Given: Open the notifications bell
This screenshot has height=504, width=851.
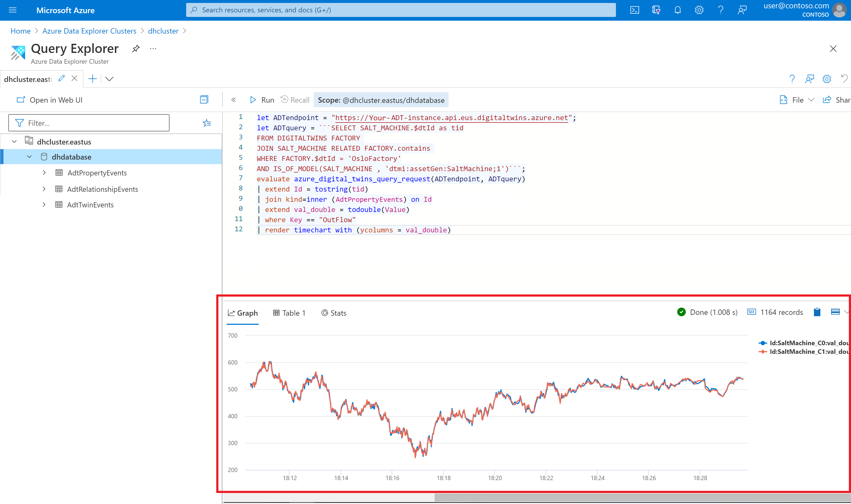Looking at the screenshot, I should [x=677, y=10].
